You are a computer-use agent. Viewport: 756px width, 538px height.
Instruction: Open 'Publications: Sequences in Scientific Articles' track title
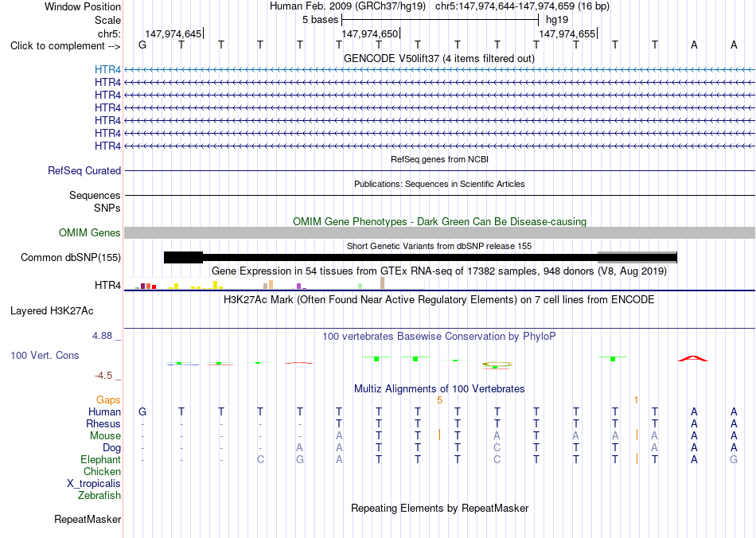pyautogui.click(x=439, y=184)
